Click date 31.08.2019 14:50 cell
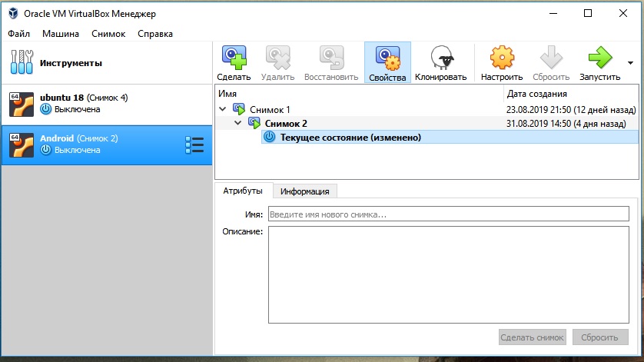Image resolution: width=644 pixels, height=362 pixels. pyautogui.click(x=566, y=123)
